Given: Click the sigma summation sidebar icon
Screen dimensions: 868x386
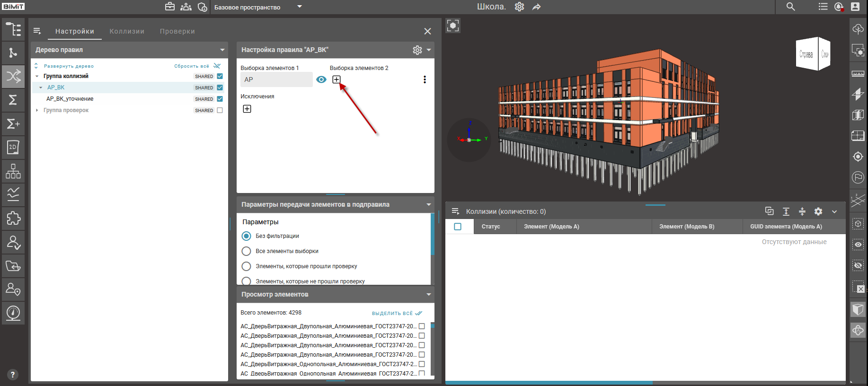Looking at the screenshot, I should (x=13, y=100).
